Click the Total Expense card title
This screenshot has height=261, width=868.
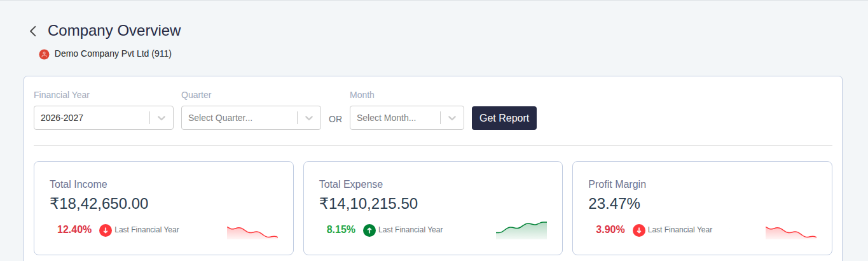click(x=351, y=185)
